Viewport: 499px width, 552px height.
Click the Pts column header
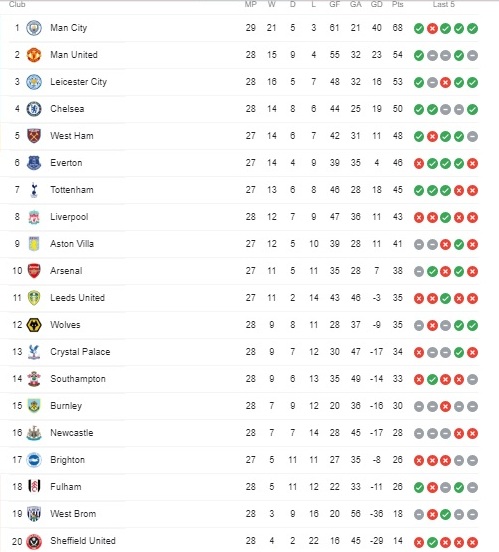pyautogui.click(x=398, y=4)
